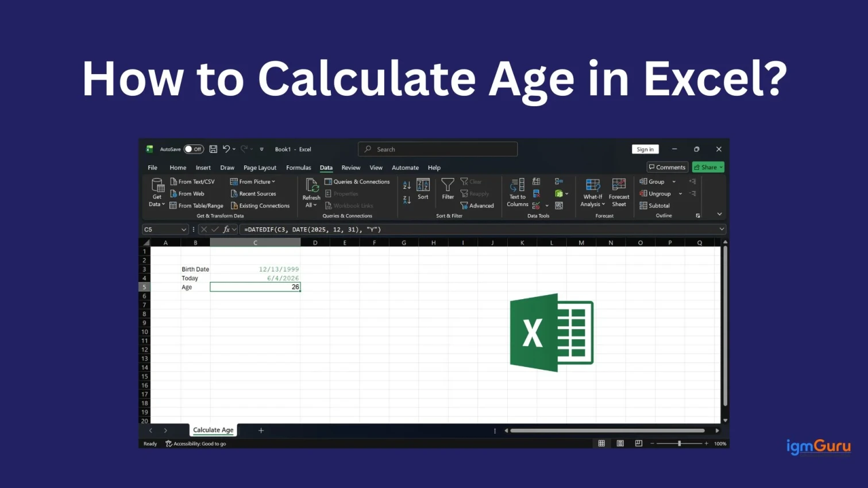Image resolution: width=868 pixels, height=488 pixels.
Task: Add a new sheet with plus button
Action: [261, 430]
